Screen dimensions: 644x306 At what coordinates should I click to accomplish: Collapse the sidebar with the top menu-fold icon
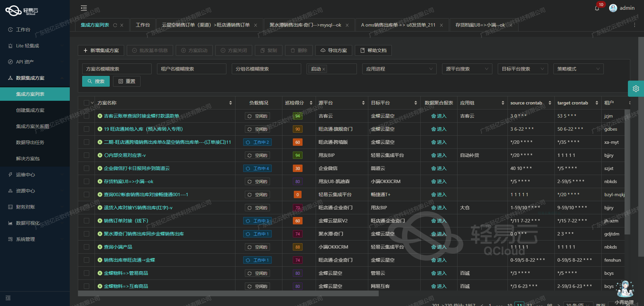[x=84, y=8]
